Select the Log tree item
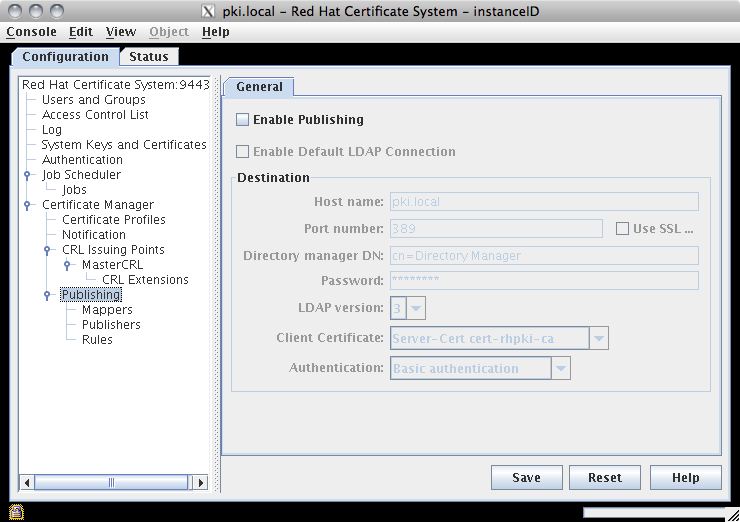The height and width of the screenshot is (522, 740). click(51, 130)
